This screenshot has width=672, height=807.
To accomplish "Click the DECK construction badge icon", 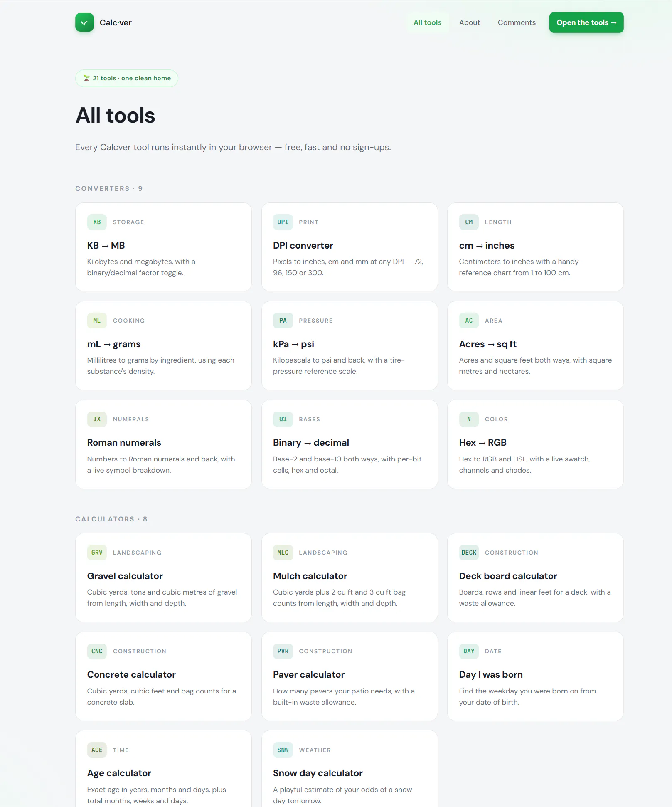I will [x=469, y=553].
